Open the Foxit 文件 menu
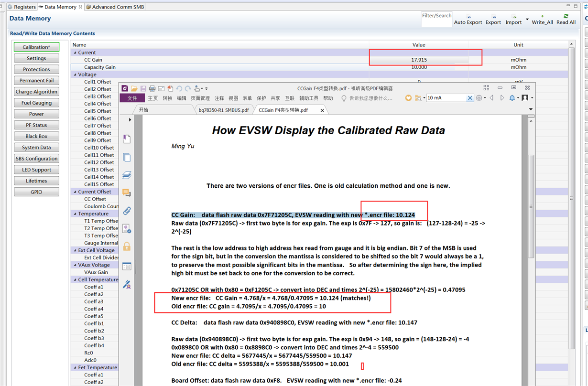The image size is (588, 386). tap(132, 98)
